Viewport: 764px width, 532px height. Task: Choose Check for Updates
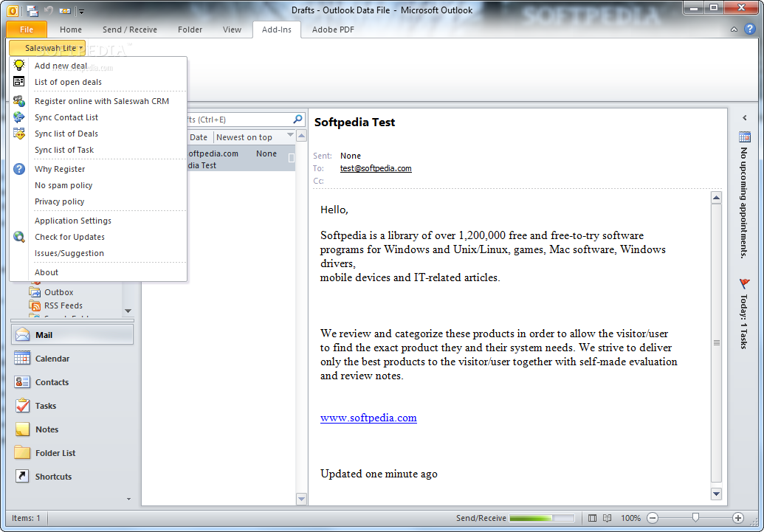[98, 237]
